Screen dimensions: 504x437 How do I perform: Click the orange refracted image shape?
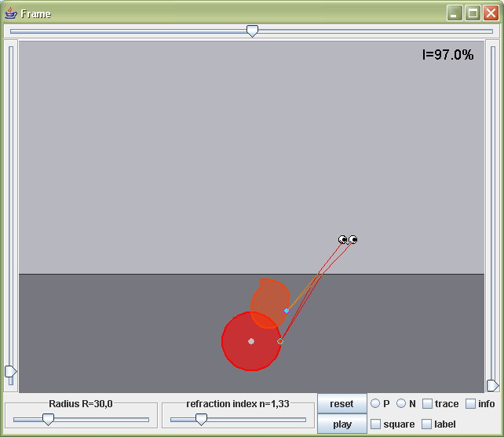click(x=270, y=304)
